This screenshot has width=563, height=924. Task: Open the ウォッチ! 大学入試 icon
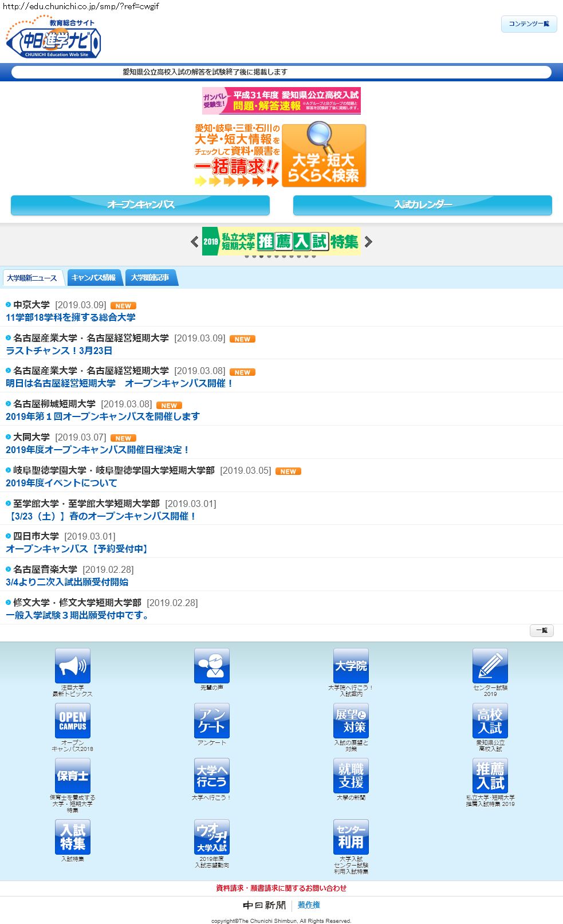click(x=212, y=837)
